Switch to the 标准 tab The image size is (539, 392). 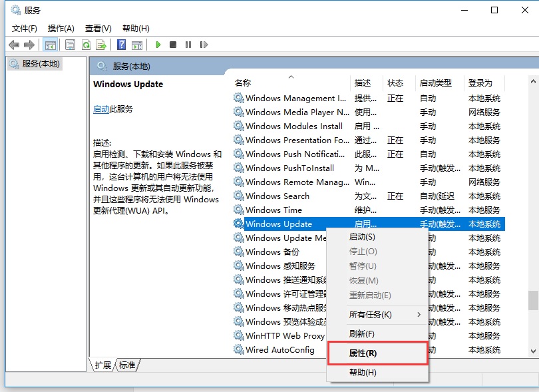pos(127,365)
